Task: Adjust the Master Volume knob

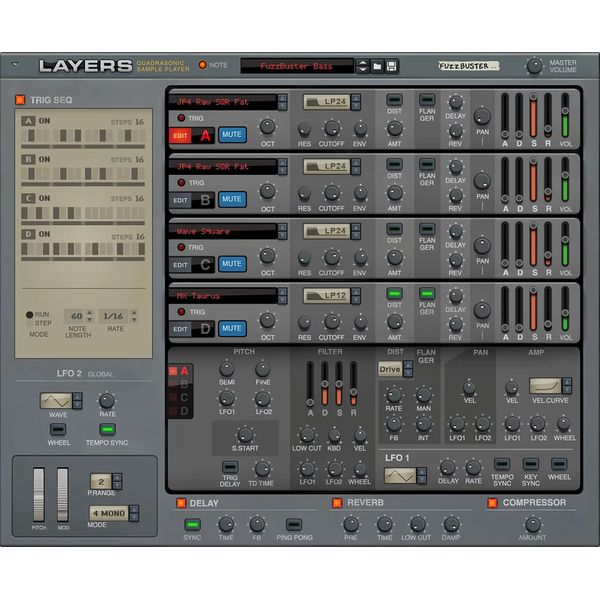Action: pos(534,66)
